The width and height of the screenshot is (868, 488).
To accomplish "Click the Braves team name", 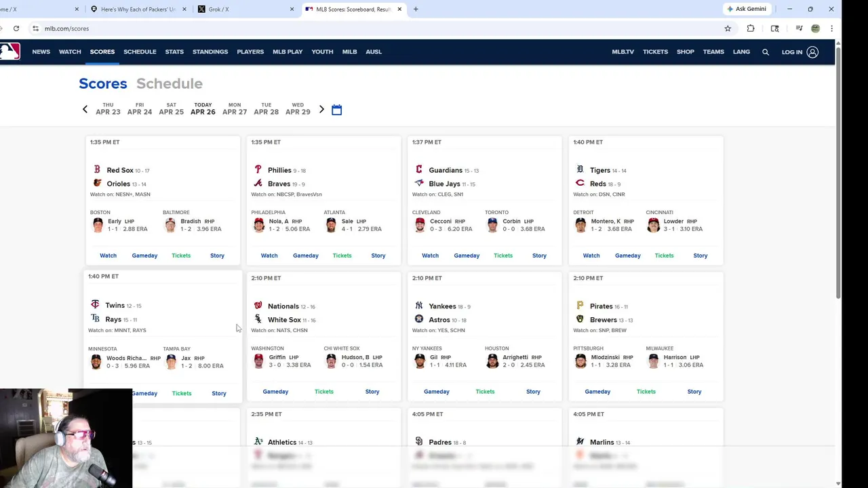I will tap(279, 184).
